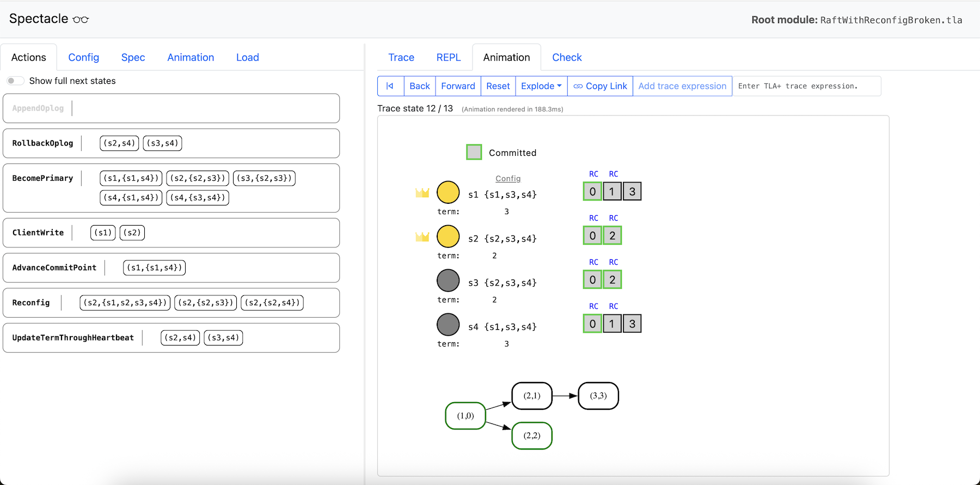The height and width of the screenshot is (485, 980).
Task: Focus the TLA+ trace expression field
Action: click(x=806, y=86)
